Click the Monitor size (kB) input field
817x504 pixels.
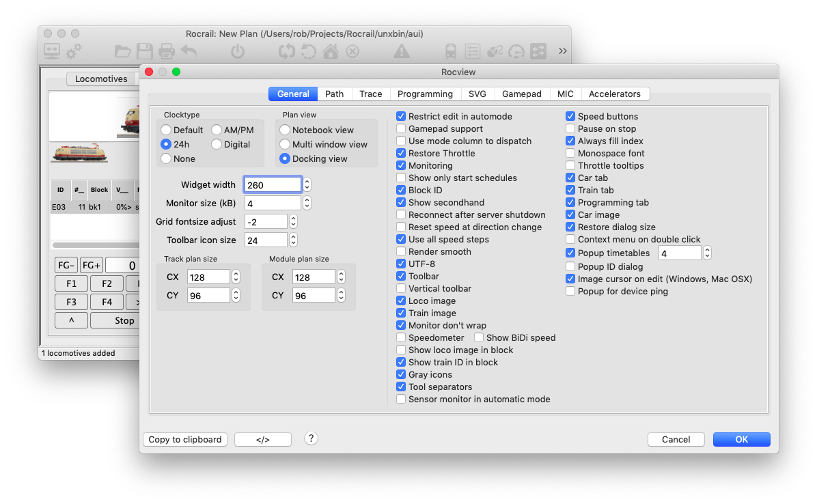click(273, 203)
